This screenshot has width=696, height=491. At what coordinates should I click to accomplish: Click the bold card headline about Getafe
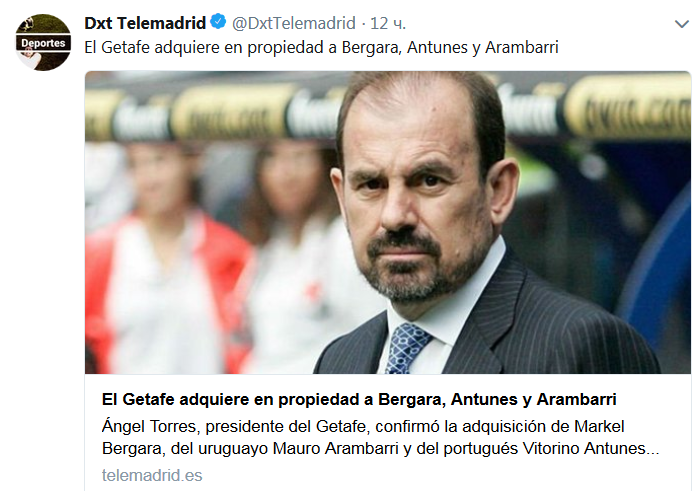(x=359, y=399)
